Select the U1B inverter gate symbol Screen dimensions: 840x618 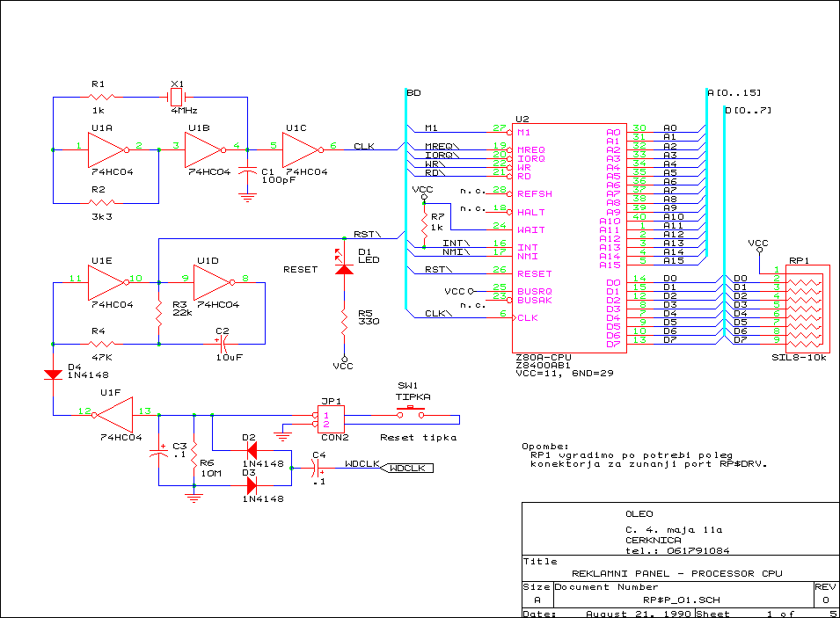pyautogui.click(x=206, y=150)
